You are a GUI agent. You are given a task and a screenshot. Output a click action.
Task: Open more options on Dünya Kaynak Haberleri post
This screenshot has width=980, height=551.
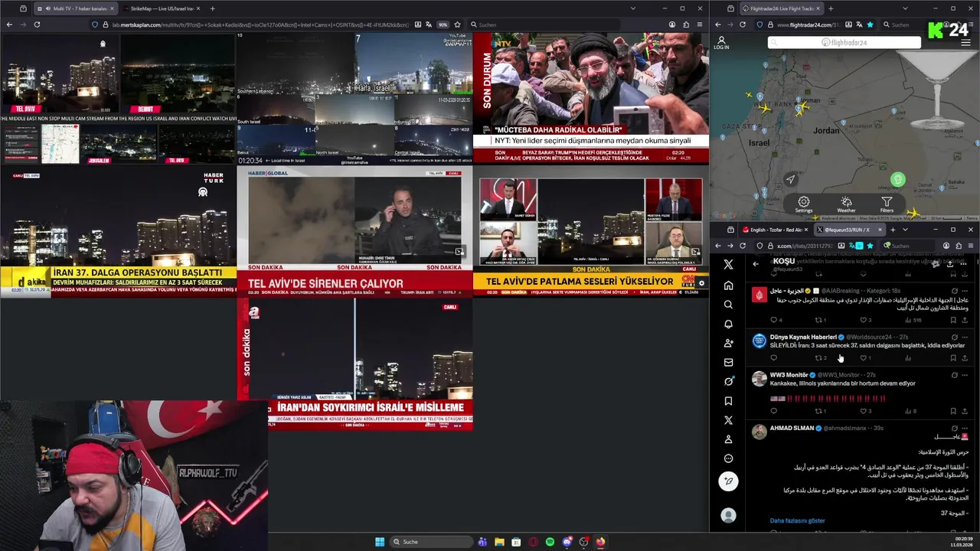(x=965, y=337)
